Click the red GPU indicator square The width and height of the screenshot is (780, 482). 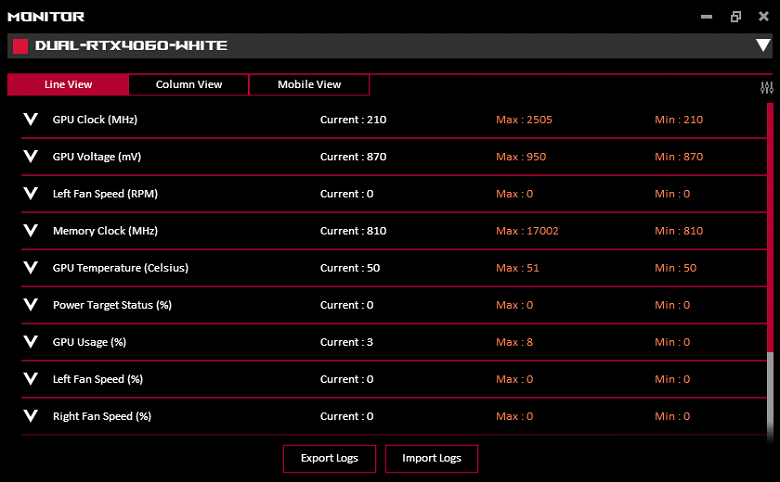(x=20, y=46)
